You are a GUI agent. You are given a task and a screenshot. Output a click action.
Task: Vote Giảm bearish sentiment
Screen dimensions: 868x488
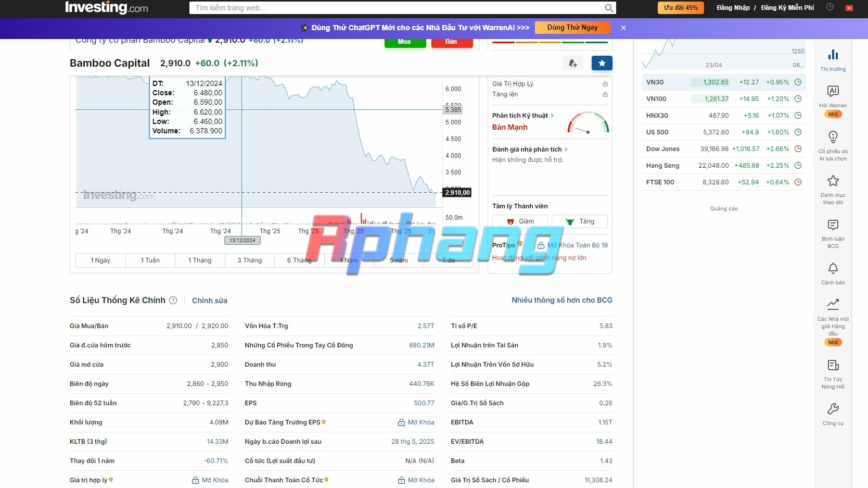(520, 221)
